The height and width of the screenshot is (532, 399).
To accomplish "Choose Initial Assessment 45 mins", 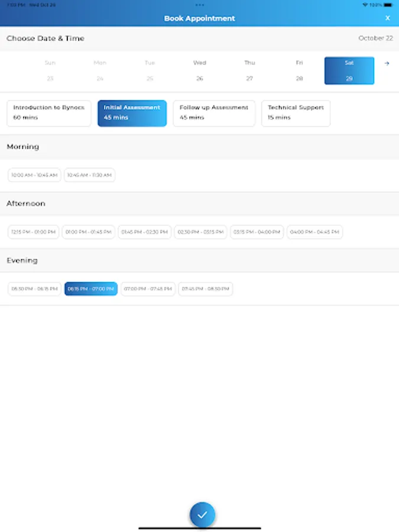I will pos(132,113).
